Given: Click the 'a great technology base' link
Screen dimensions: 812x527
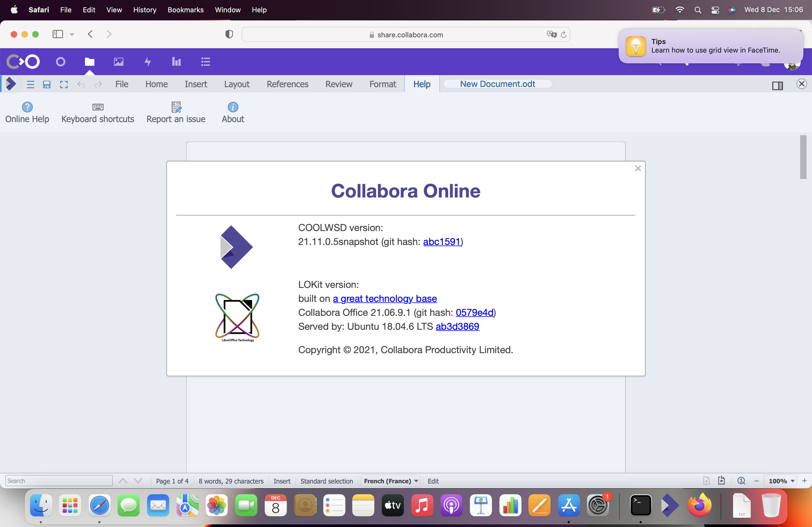Looking at the screenshot, I should (385, 299).
